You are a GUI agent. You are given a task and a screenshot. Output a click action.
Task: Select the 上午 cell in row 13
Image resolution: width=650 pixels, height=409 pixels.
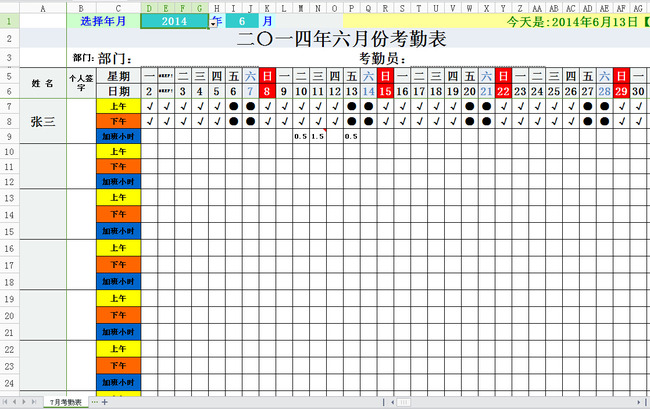click(x=119, y=198)
